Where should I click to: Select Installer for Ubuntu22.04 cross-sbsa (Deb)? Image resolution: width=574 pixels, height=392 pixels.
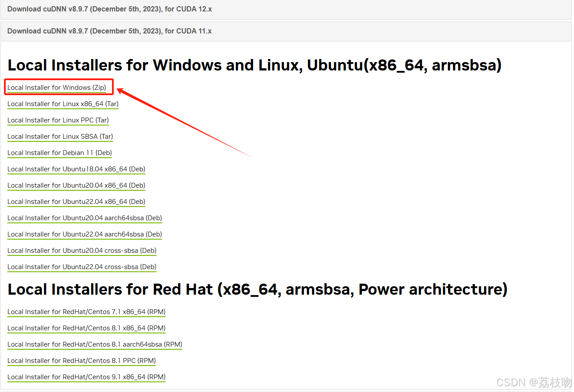82,267
